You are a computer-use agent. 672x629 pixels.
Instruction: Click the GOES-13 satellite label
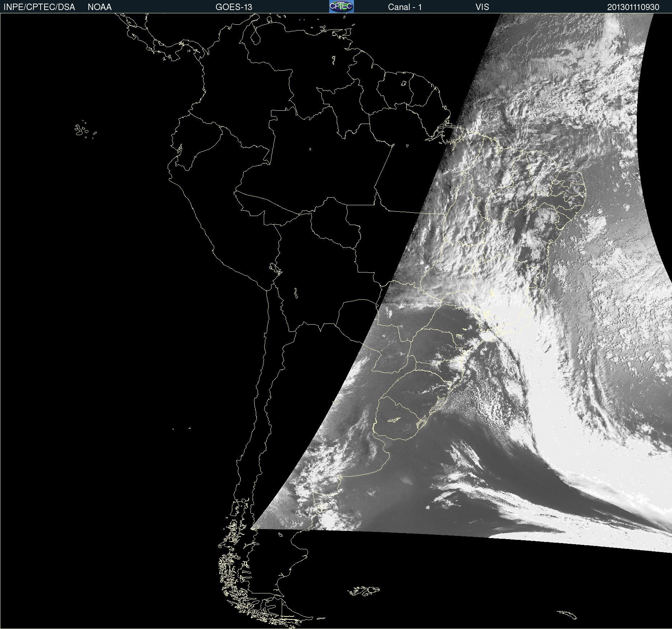[x=234, y=7]
